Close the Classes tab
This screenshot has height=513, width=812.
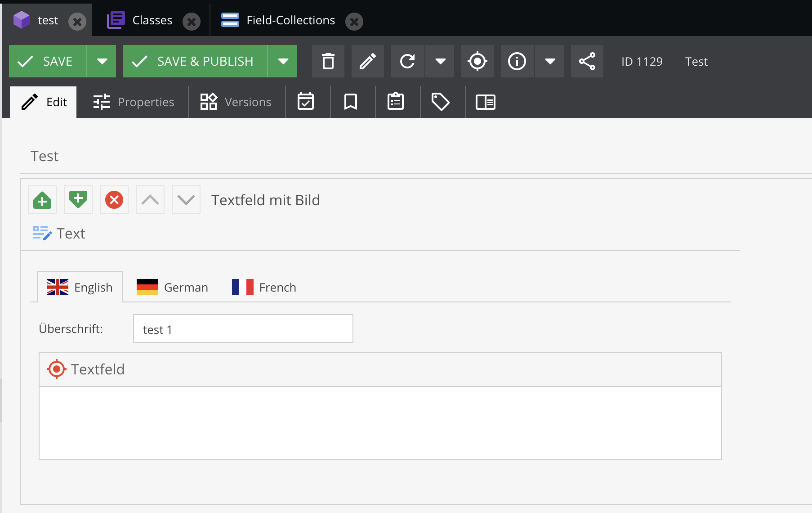(x=192, y=21)
